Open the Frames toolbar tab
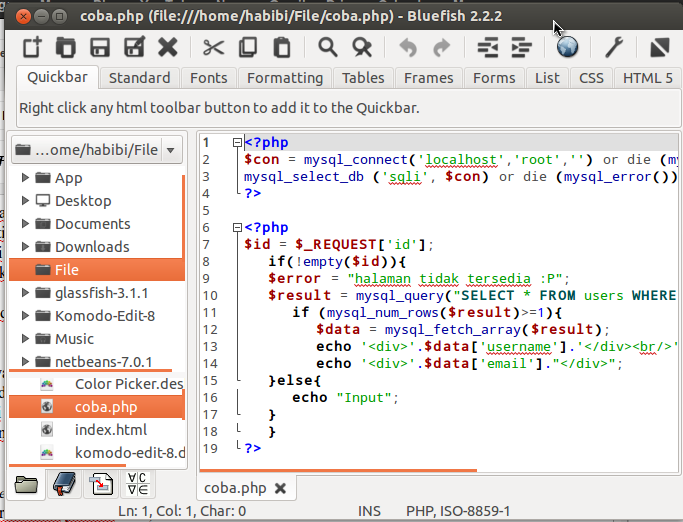Image resolution: width=683 pixels, height=522 pixels. 429,78
